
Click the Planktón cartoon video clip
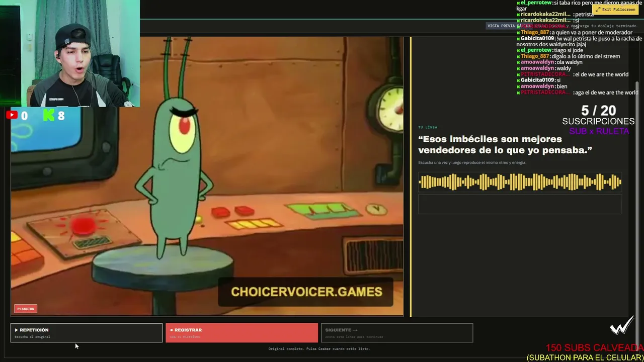pyautogui.click(x=207, y=176)
